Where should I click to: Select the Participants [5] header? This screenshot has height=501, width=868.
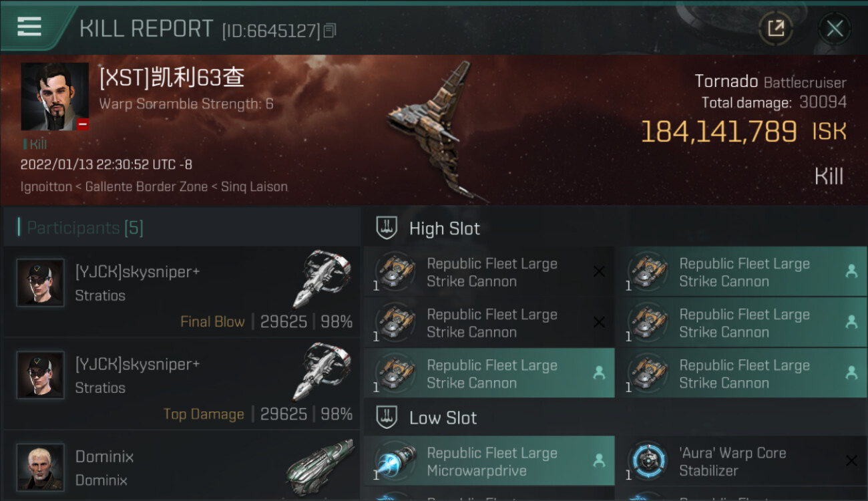click(85, 228)
